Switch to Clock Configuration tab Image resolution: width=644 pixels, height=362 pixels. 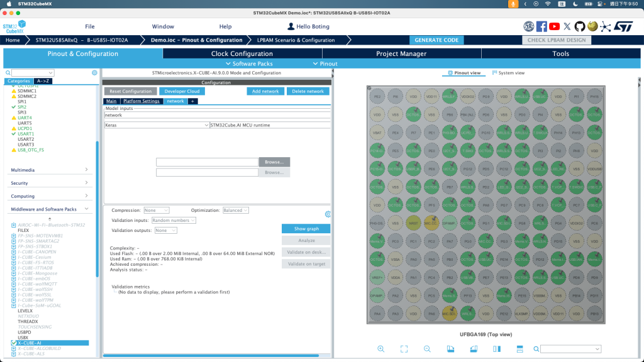pyautogui.click(x=242, y=54)
